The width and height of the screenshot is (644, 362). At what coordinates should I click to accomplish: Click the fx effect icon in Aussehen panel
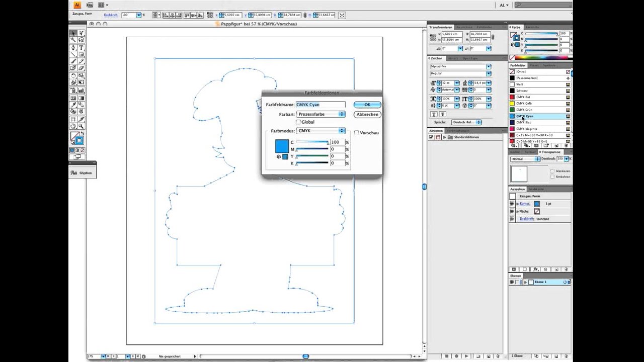(536, 269)
